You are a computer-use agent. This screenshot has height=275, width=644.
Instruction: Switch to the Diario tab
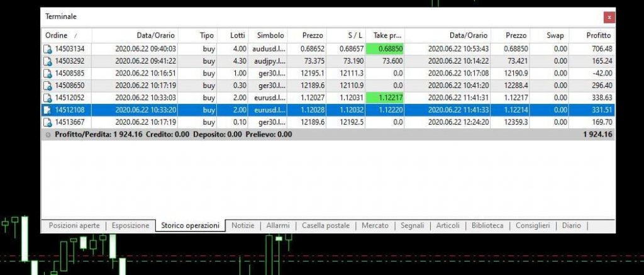pos(572,226)
